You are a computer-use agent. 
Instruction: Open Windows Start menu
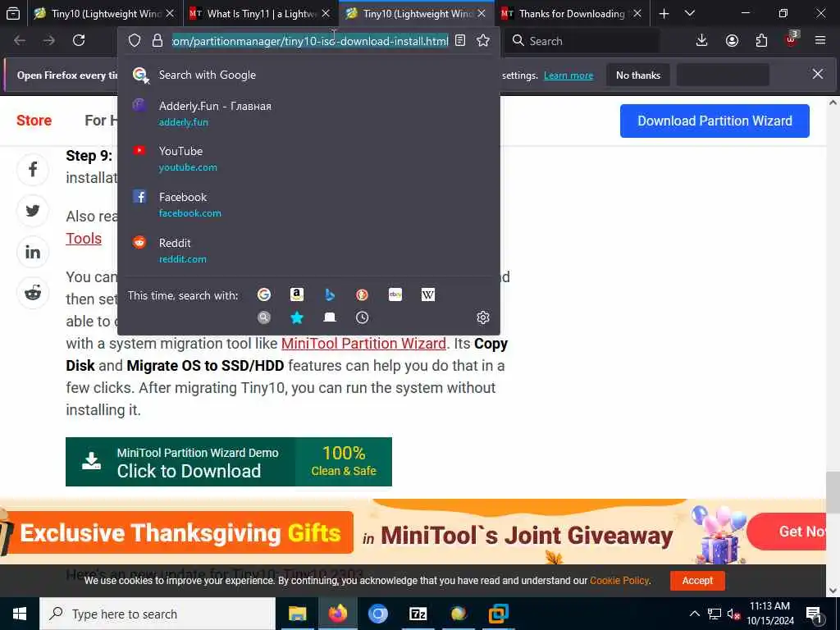coord(20,614)
